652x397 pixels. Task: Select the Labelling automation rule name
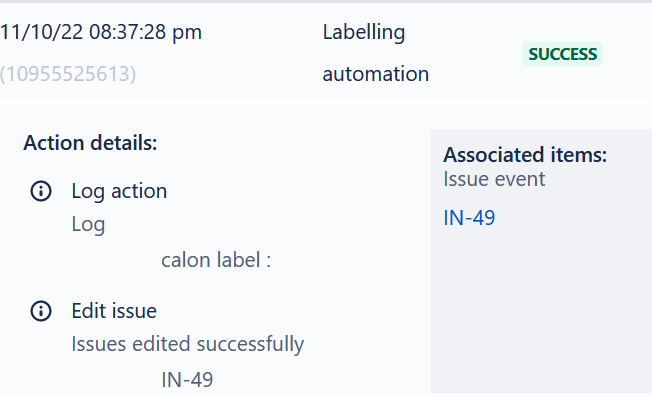pyautogui.click(x=375, y=53)
